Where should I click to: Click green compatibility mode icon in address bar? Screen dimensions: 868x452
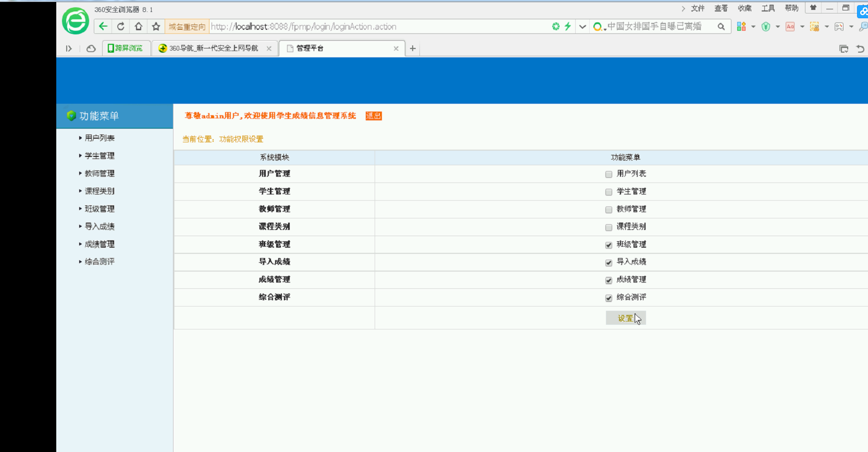coord(556,26)
